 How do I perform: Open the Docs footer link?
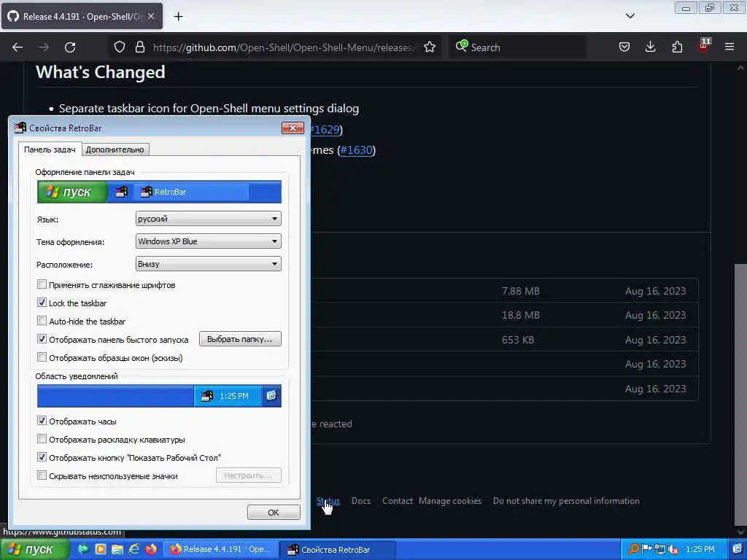point(361,501)
